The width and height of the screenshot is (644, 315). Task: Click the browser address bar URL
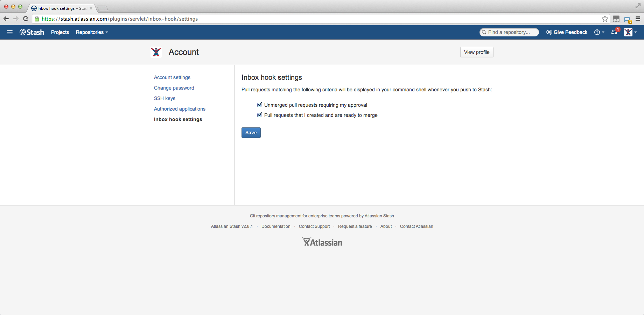click(x=120, y=19)
